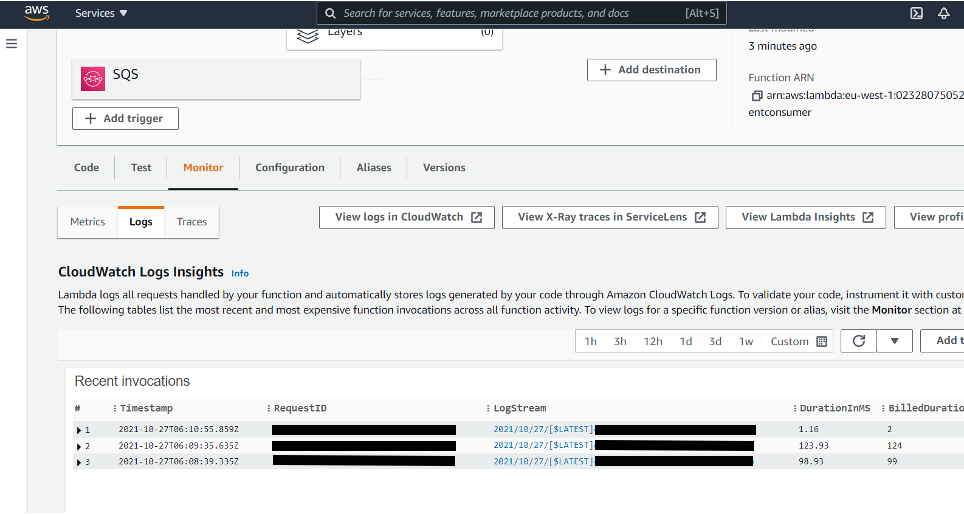Open the refresh interval dropdown arrow

tap(895, 341)
